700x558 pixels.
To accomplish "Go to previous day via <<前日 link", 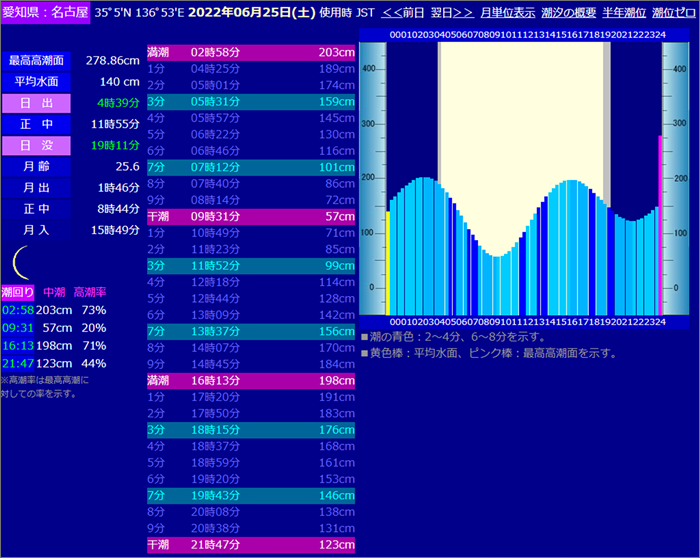I will click(x=402, y=12).
